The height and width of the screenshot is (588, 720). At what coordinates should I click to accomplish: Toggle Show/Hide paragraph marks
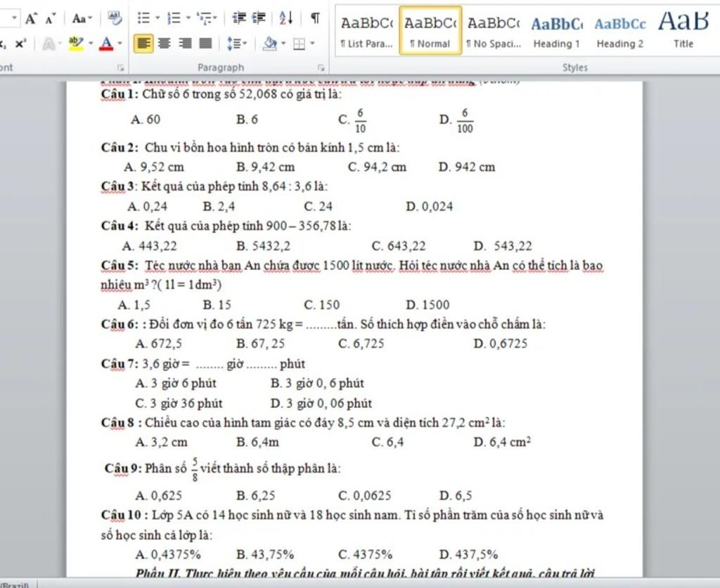coord(315,18)
